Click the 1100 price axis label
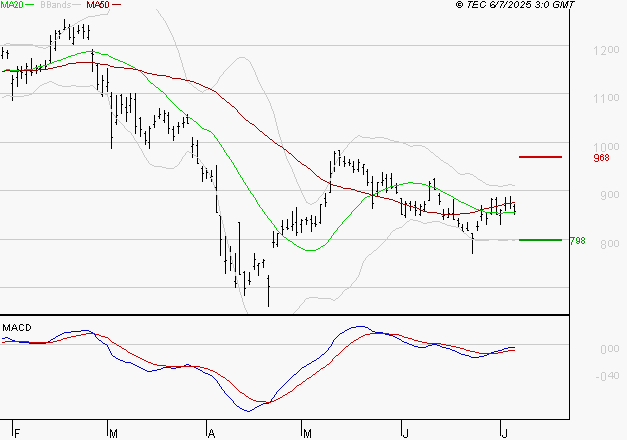627x440 pixels. click(x=605, y=98)
